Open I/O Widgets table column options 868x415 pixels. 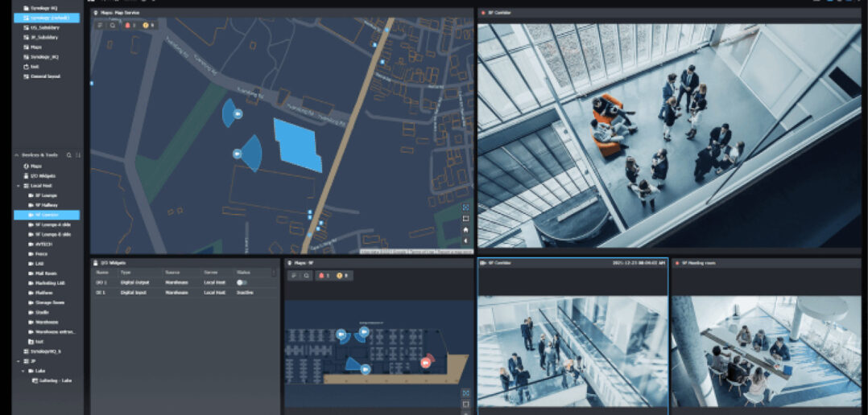point(274,273)
